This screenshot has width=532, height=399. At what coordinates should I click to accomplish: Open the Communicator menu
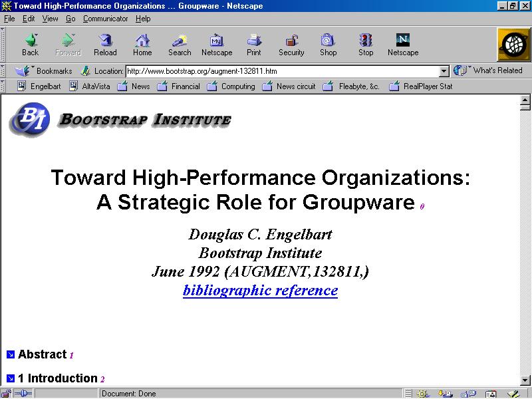click(105, 19)
